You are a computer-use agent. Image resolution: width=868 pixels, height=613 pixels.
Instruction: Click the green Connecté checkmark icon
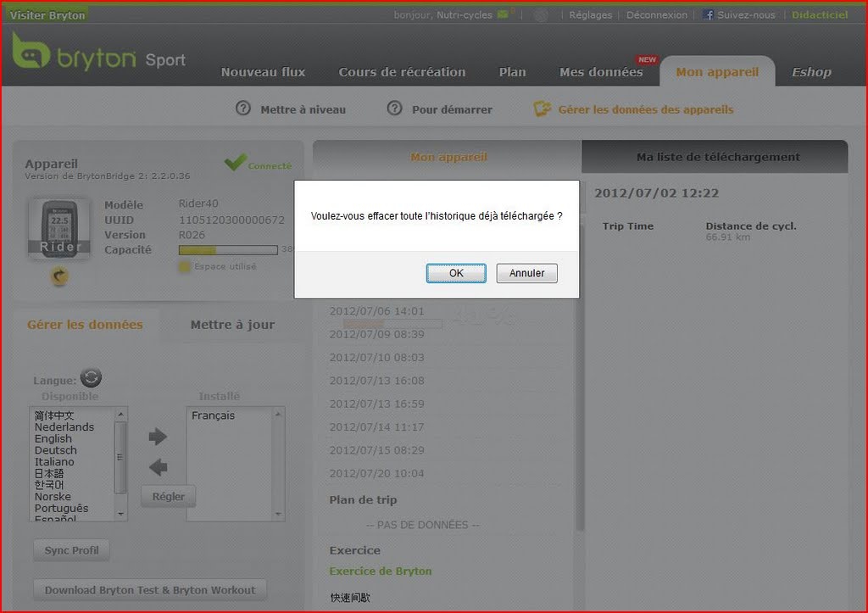[x=236, y=162]
